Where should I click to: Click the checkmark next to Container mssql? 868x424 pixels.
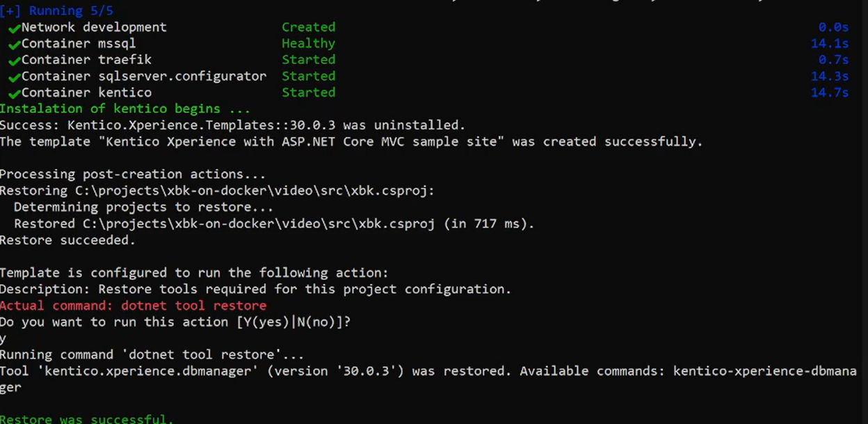click(13, 44)
